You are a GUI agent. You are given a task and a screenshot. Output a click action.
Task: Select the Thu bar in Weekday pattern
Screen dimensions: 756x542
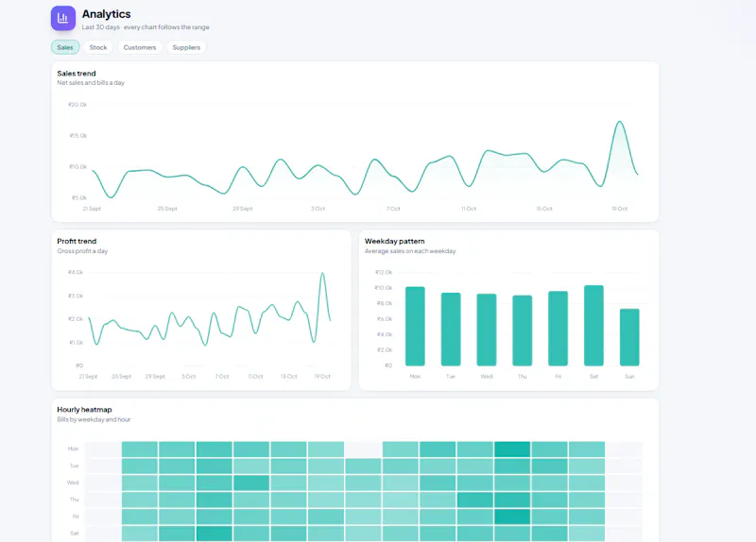[523, 330]
